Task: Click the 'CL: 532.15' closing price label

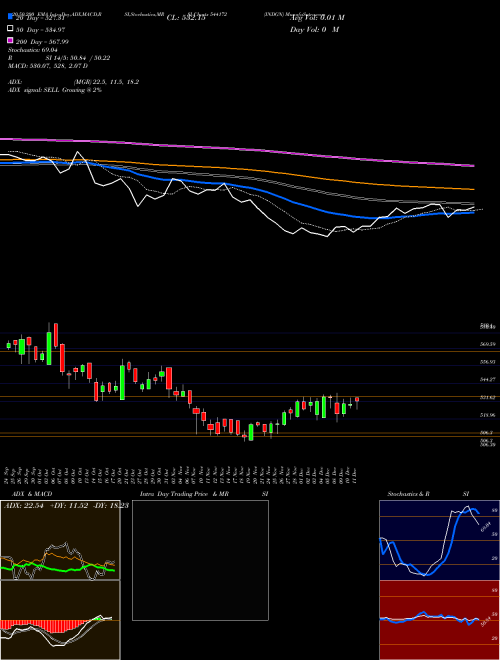Action: coord(186,18)
